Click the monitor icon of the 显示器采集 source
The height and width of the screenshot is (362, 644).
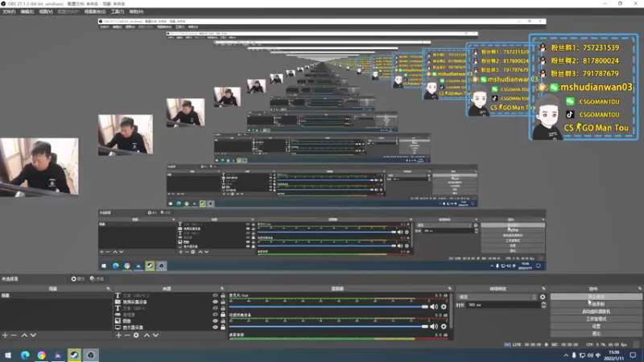[x=118, y=327]
